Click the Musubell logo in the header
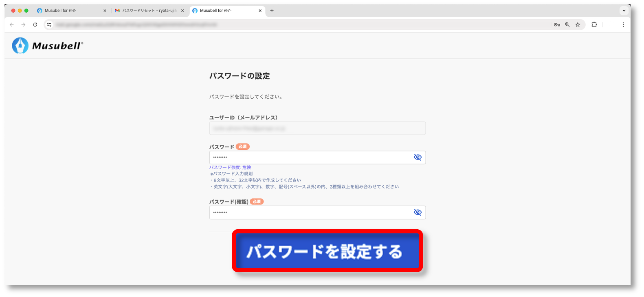 click(48, 46)
